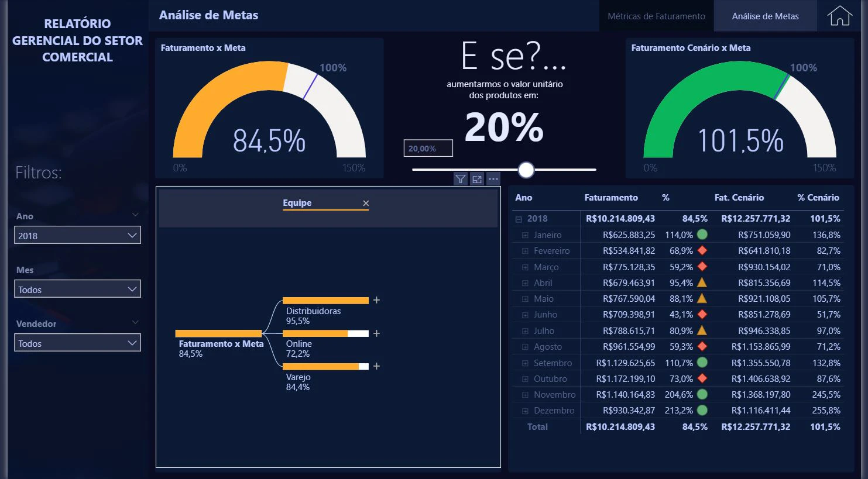Click the red diamond indicator for Agosto

[702, 346]
